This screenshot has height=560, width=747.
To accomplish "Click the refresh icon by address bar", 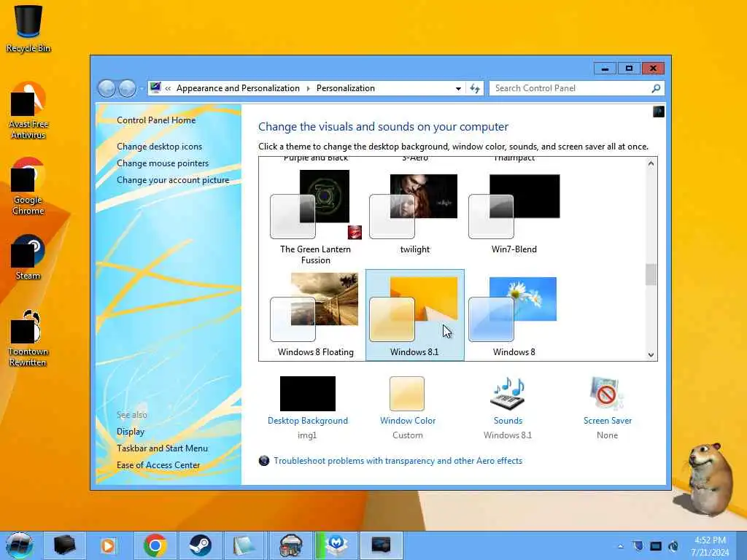I will pos(474,88).
